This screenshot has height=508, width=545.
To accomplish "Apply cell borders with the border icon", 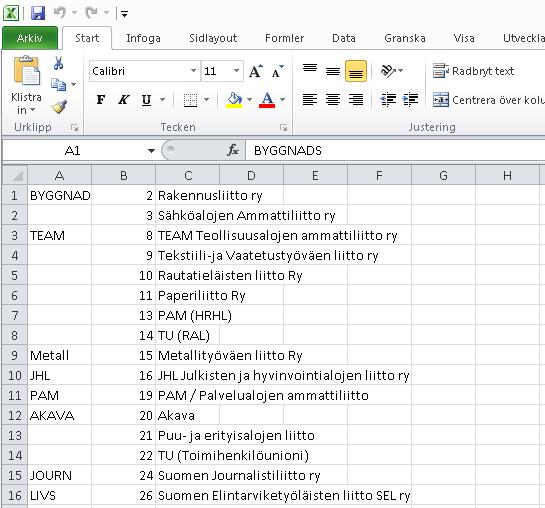I will pos(190,100).
